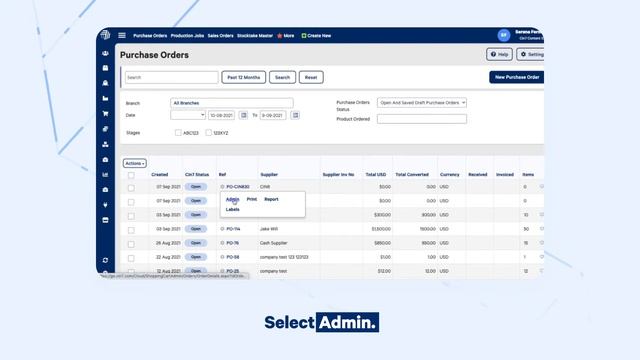This screenshot has width=640, height=360.
Task: Click the start date field 10-09-2021
Action: tap(221, 116)
